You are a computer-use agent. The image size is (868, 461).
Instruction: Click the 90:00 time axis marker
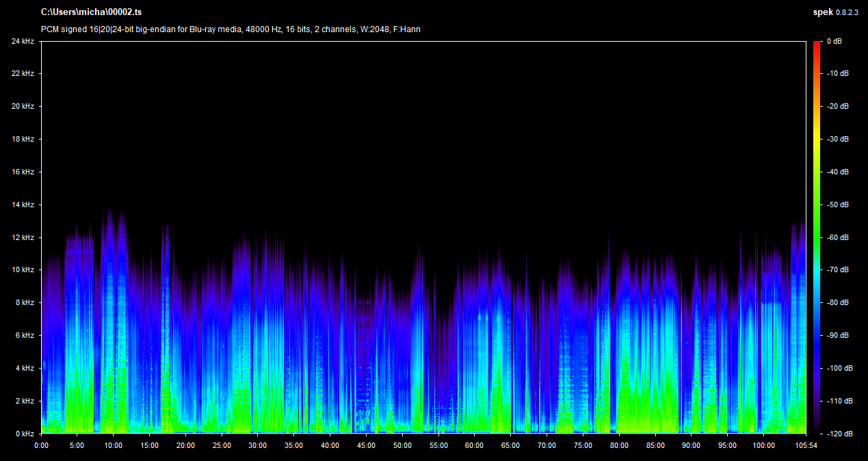click(x=691, y=445)
